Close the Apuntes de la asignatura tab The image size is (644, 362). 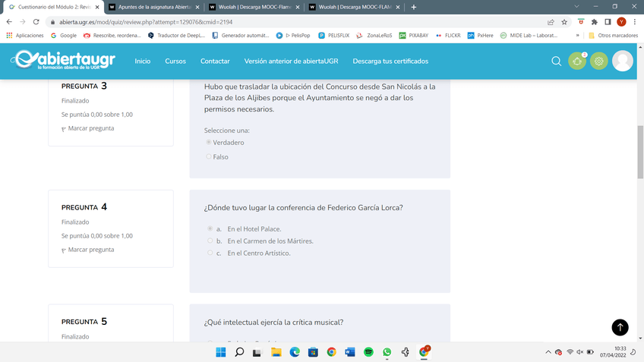[x=197, y=7]
